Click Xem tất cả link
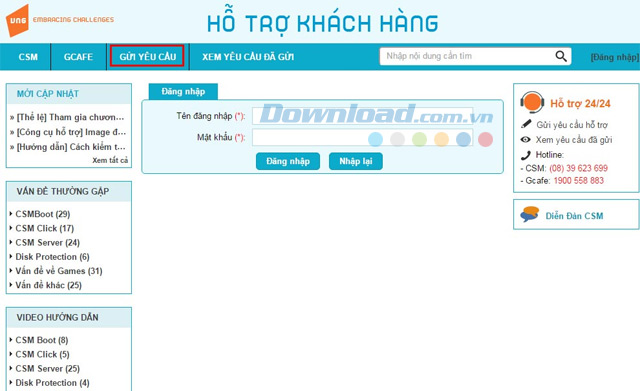This screenshot has height=391, width=640. (x=110, y=160)
